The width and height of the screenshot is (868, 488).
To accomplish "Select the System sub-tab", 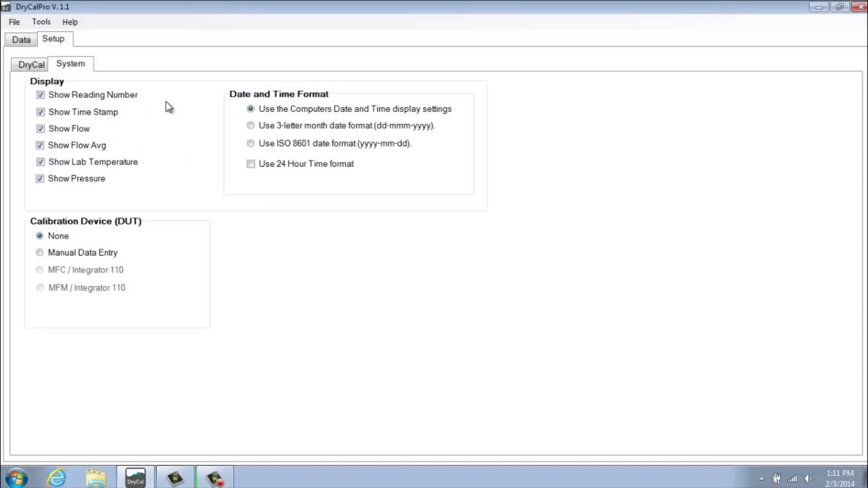I will [x=71, y=64].
